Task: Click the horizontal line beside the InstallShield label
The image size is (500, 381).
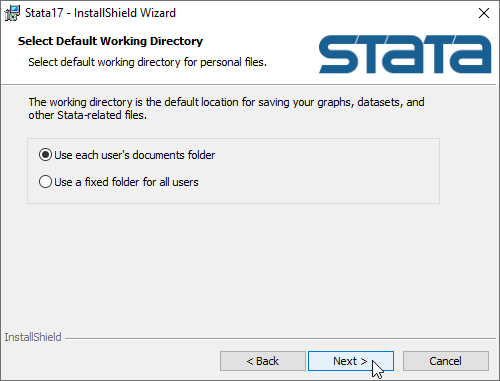Action: (x=280, y=339)
